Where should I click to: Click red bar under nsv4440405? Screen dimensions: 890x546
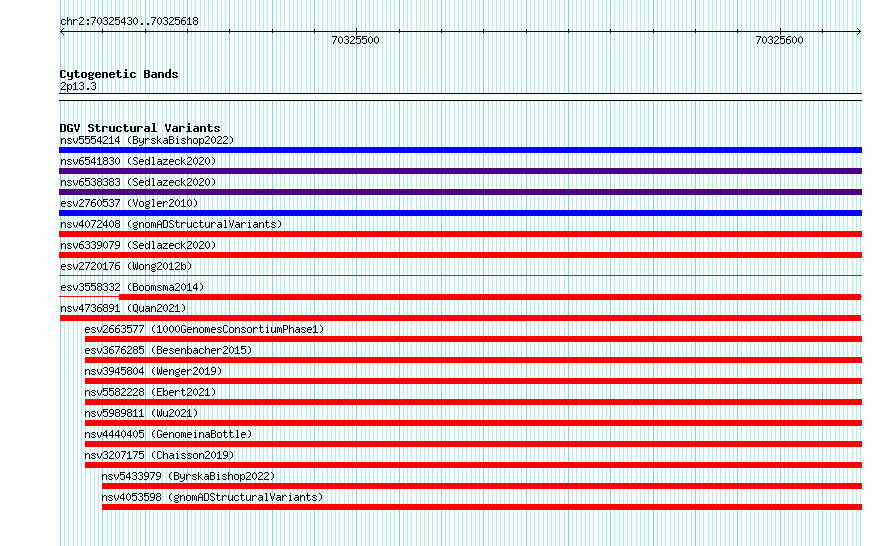pos(473,444)
